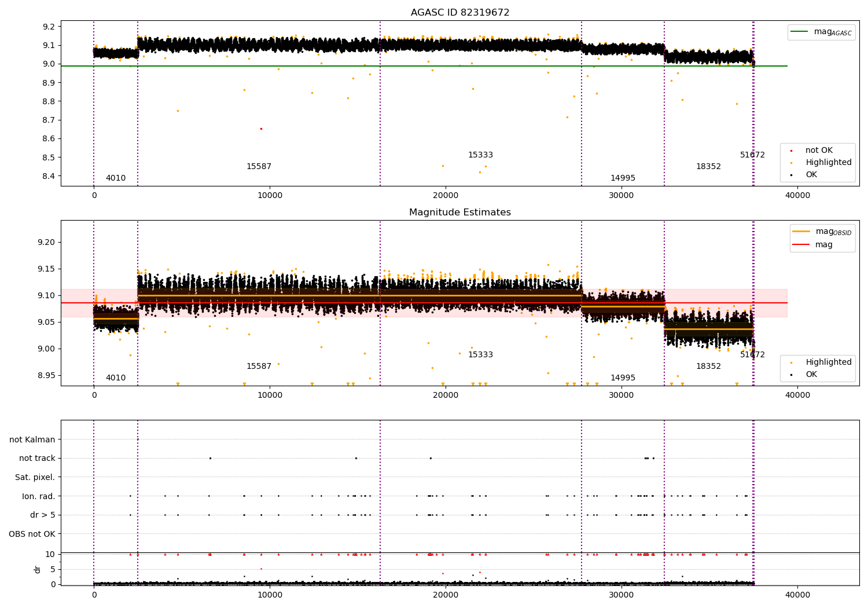
Task: Click obsid label 18352 in the middle plot
Action: coord(708,367)
